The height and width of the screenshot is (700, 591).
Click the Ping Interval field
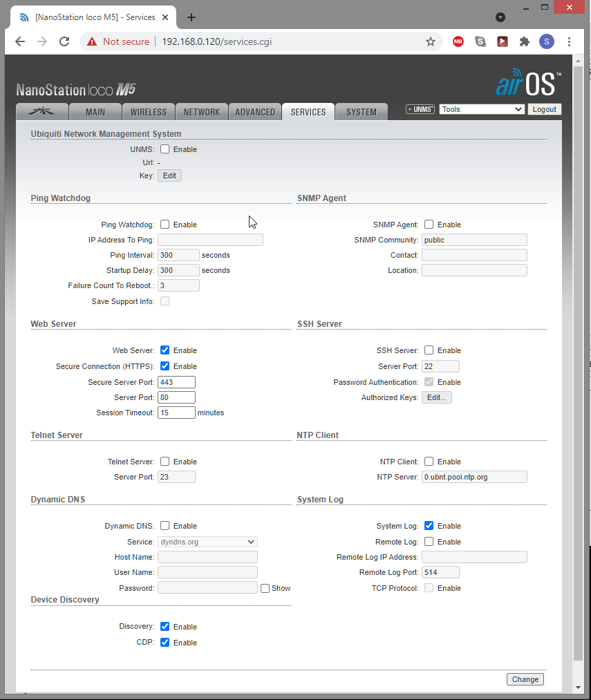[179, 255]
